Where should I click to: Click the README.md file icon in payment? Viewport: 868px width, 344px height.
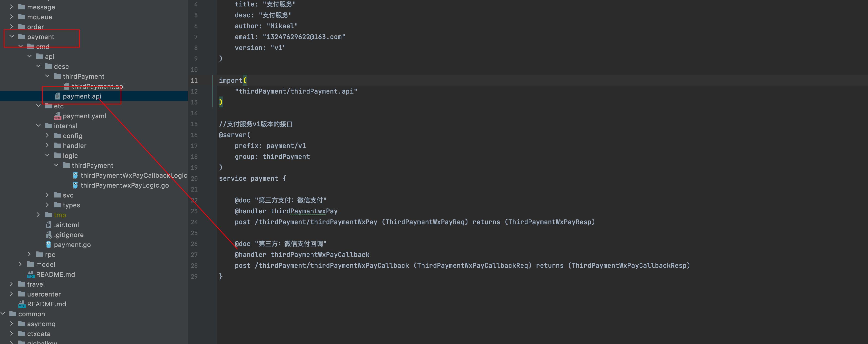click(30, 274)
